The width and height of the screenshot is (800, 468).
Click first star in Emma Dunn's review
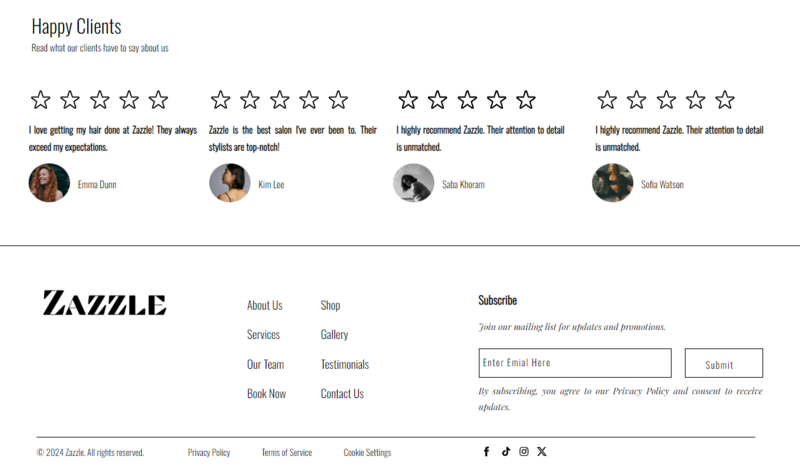40,100
